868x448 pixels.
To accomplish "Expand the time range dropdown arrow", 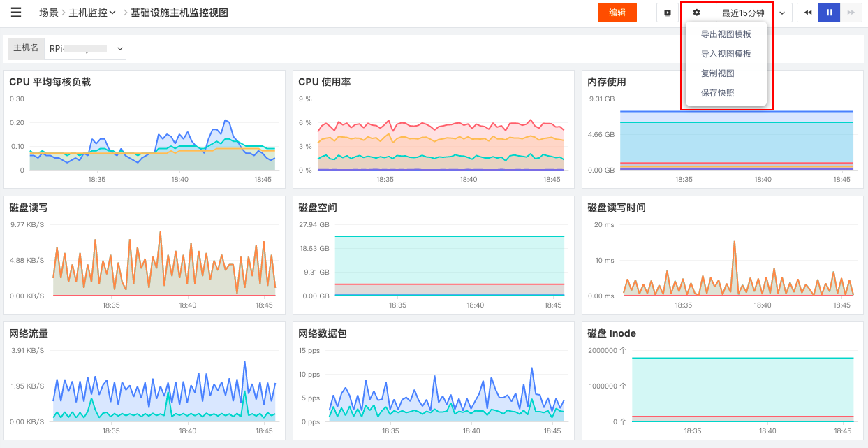I will click(782, 13).
